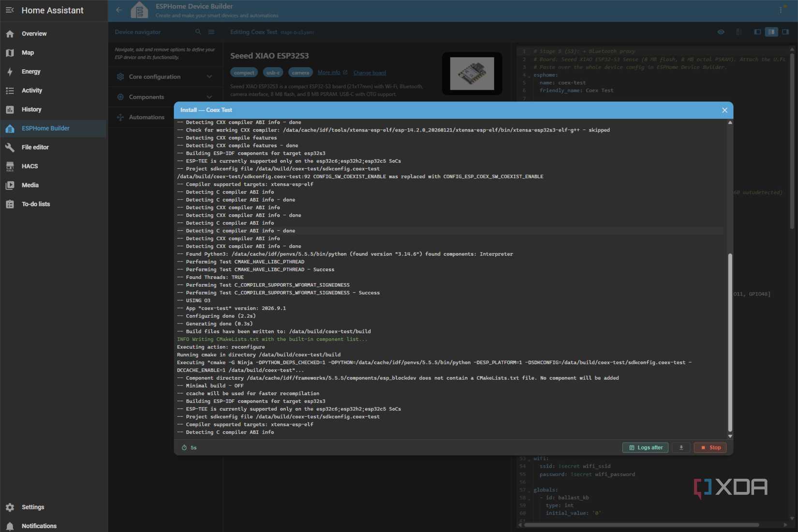This screenshot has height=532, width=798.
Task: Click the To-do lists clipboard icon
Action: click(x=10, y=204)
